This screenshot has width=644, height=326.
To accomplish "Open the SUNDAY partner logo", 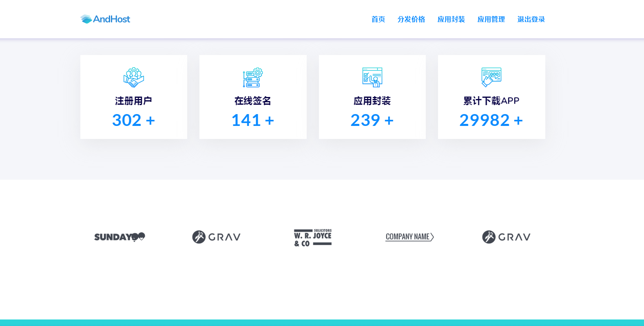I will 120,237.
